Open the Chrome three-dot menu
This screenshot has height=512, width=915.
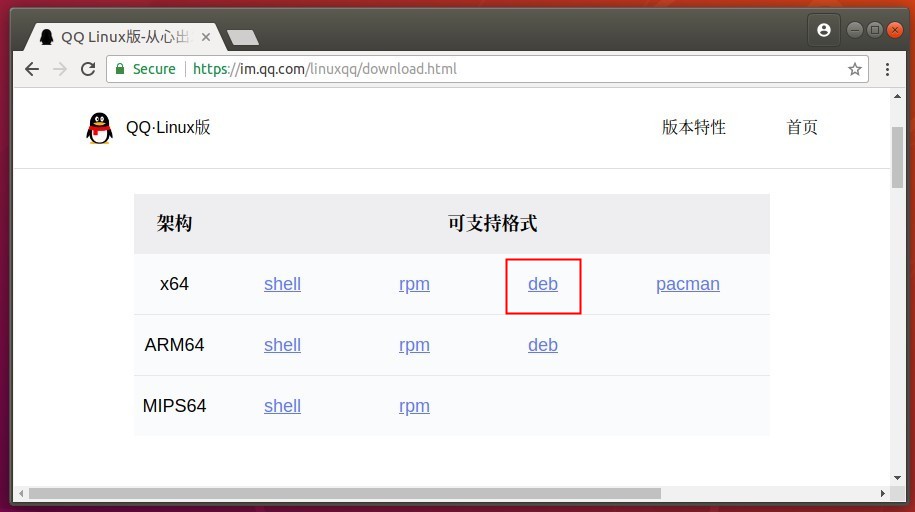[888, 69]
